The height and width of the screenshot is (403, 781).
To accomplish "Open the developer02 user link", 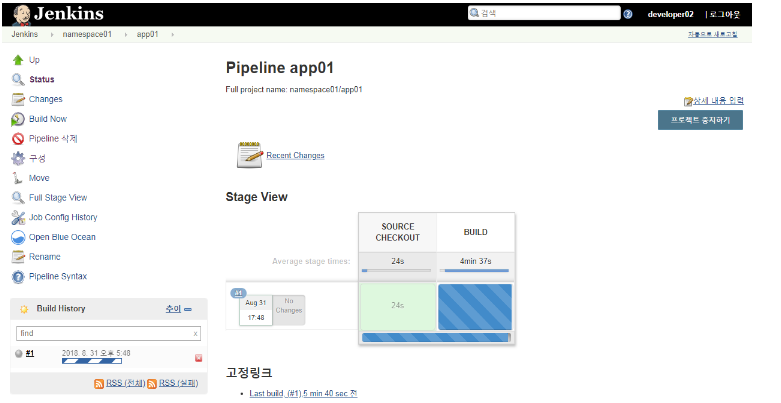I will click(x=670, y=14).
